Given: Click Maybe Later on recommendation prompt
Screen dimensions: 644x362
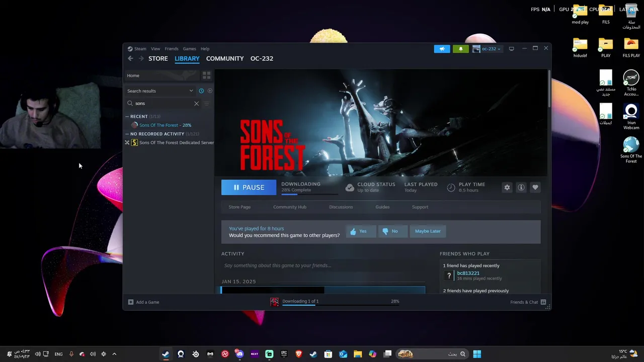Looking at the screenshot, I should coord(428,231).
